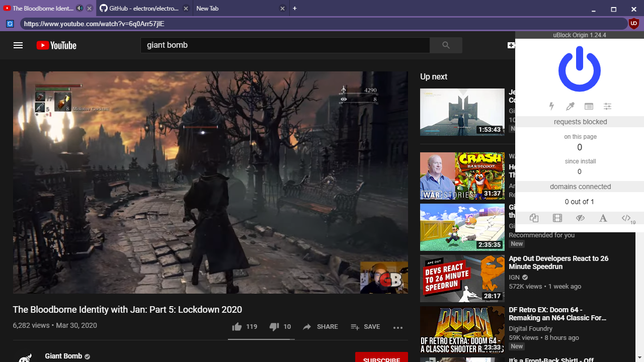Click the uBlock Origin big power button
The width and height of the screenshot is (644, 362).
point(580,69)
